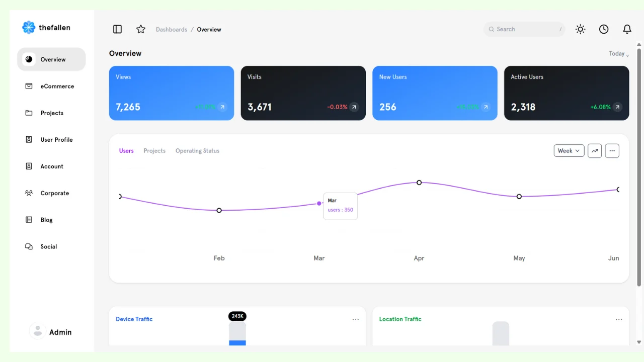644x362 pixels.
Task: Open Location Traffic three-dots menu
Action: tap(619, 319)
